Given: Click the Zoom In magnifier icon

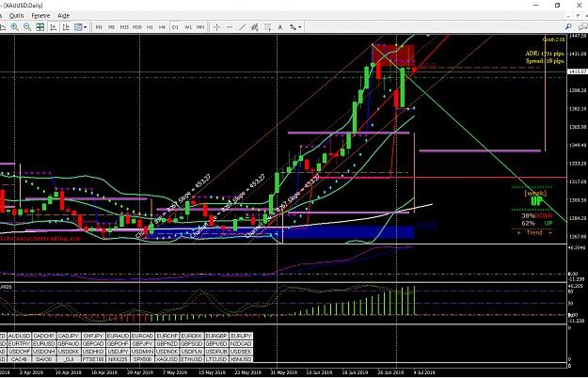Looking at the screenshot, I should (x=14, y=27).
